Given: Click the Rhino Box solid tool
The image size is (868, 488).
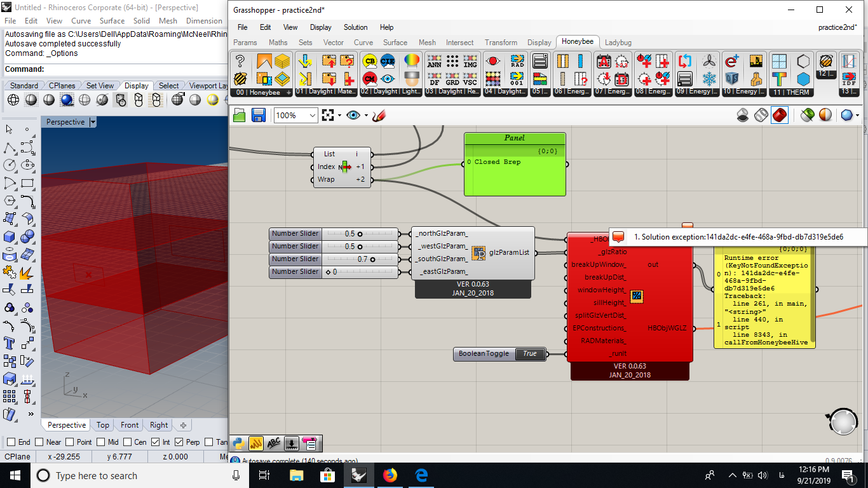Looking at the screenshot, I should [10, 237].
